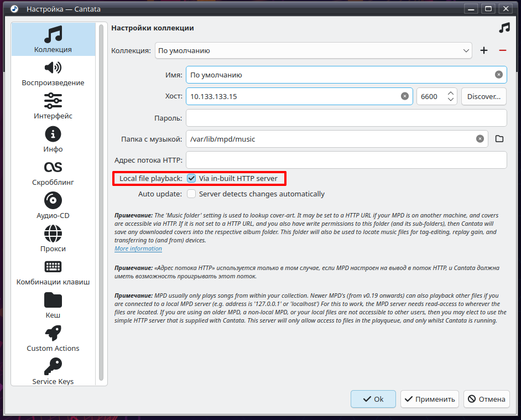
Task: Decrease port number with down arrow
Action: pyautogui.click(x=451, y=100)
